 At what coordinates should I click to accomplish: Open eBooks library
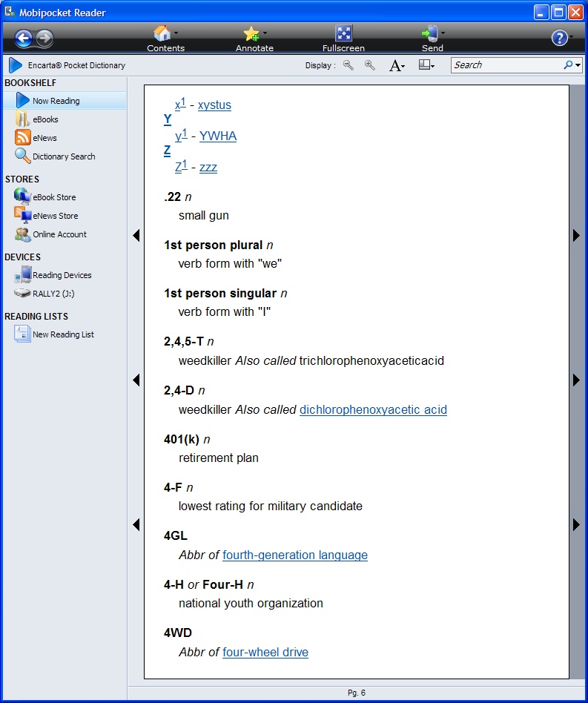click(x=45, y=119)
